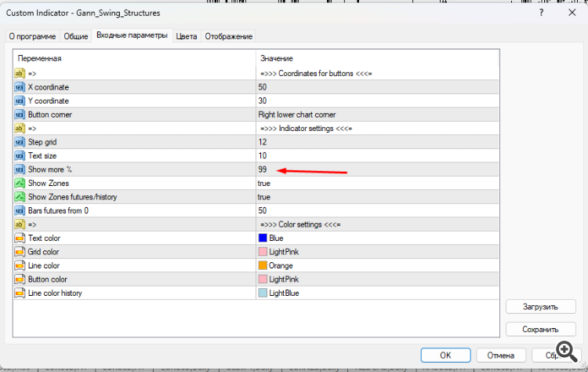Switch to the Цвета tab
The height and width of the screenshot is (372, 588).
[187, 36]
